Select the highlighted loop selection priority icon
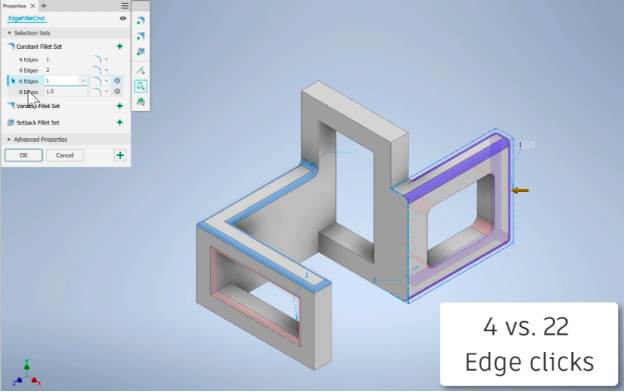This screenshot has height=392, width=624. [140, 86]
